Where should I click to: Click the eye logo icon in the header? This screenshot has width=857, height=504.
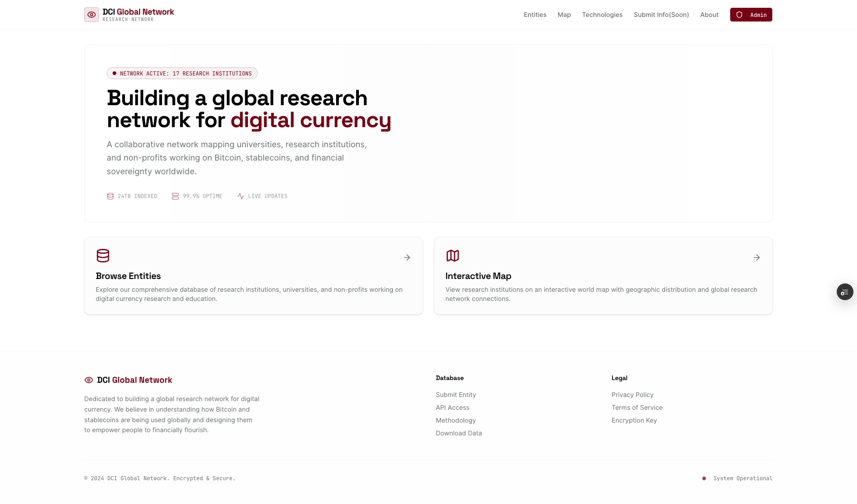(x=92, y=15)
